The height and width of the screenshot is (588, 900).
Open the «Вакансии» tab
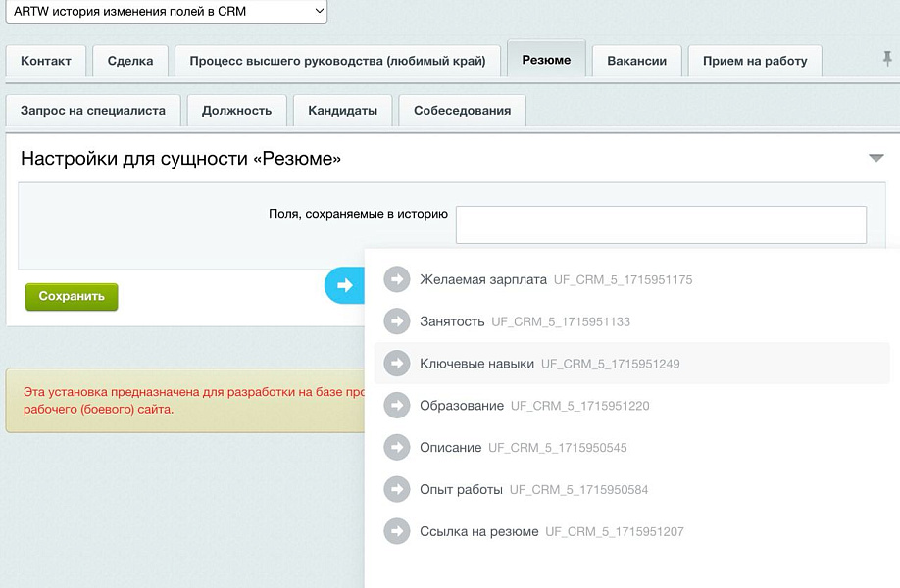(x=636, y=61)
